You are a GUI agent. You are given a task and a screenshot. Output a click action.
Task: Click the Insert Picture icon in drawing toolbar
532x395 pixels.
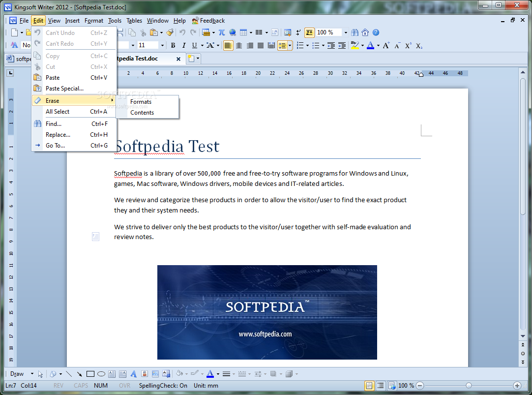[155, 374]
